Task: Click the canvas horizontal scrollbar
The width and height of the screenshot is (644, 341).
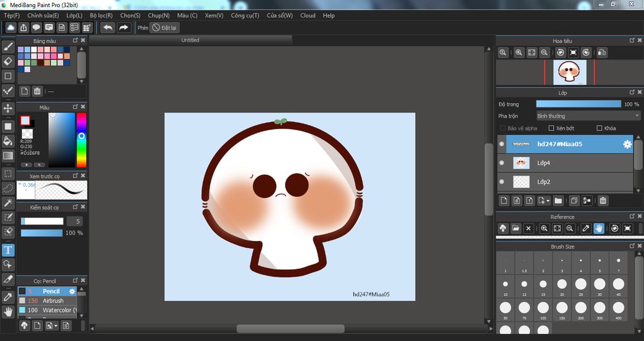Action: tap(291, 328)
